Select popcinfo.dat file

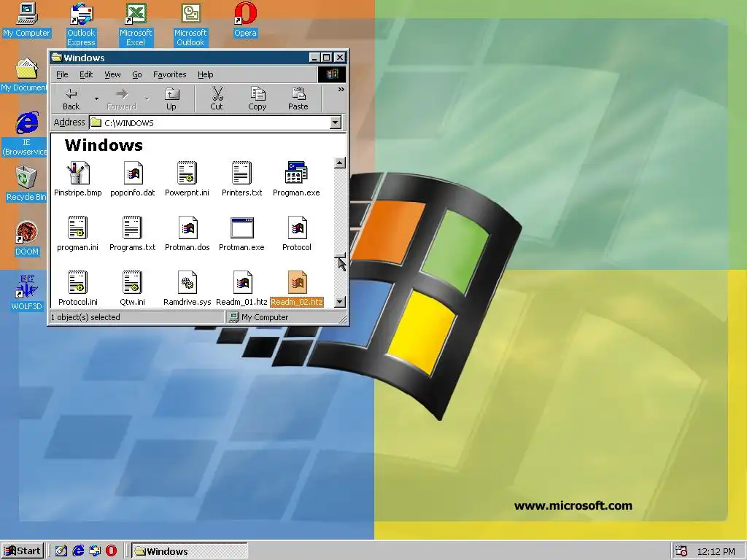(133, 179)
